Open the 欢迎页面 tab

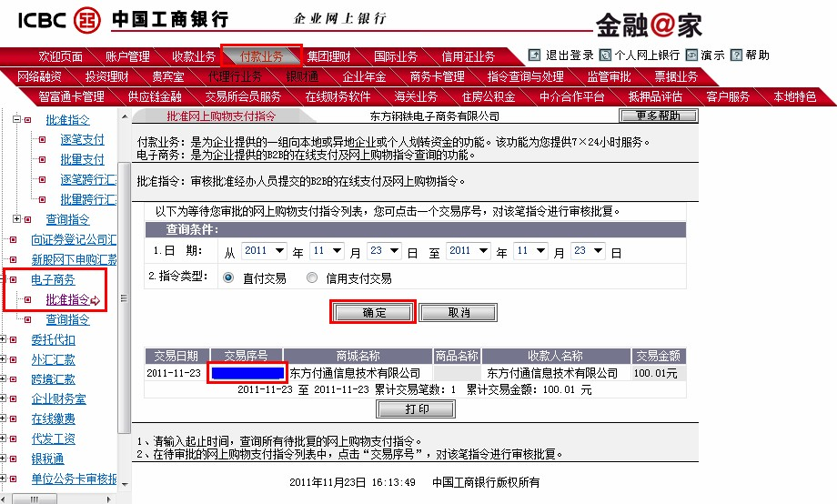pyautogui.click(x=60, y=56)
